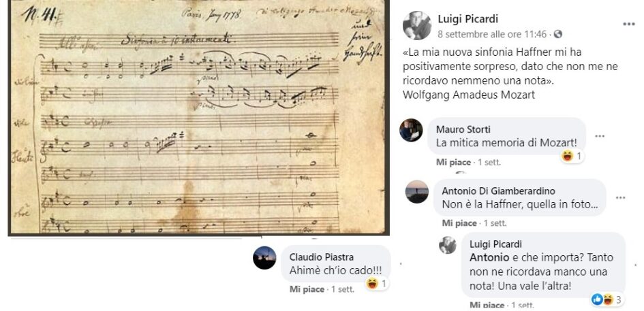Viewport: 644px width, 311px height.
Task: Click Luigi Picardi's small avatar in reply
Action: click(x=447, y=245)
